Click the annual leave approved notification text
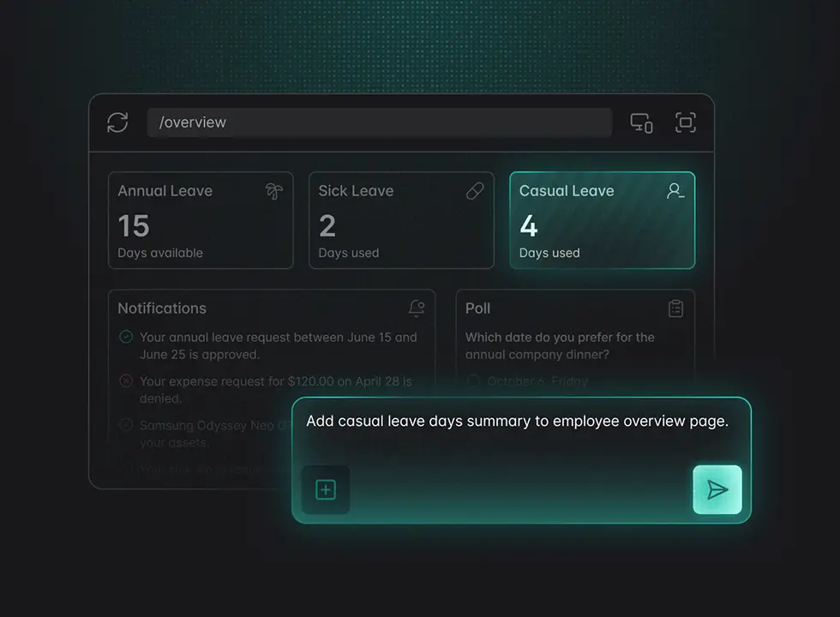This screenshot has width=840, height=617. 278,345
